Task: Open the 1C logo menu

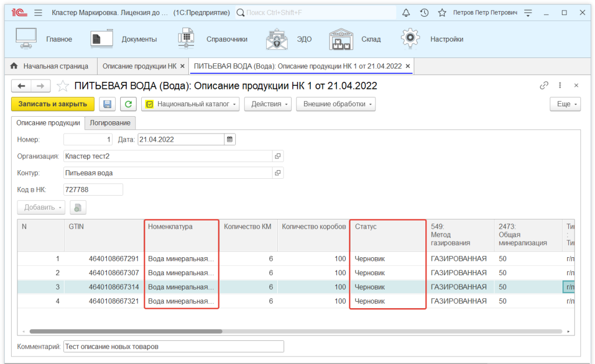Action: pos(19,13)
